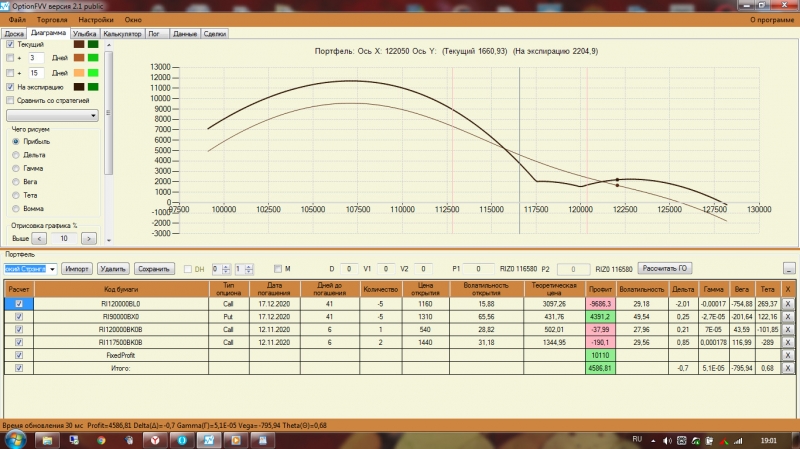Toggle the Текущий checkbox
This screenshot has width=800, height=449.
tap(11, 45)
